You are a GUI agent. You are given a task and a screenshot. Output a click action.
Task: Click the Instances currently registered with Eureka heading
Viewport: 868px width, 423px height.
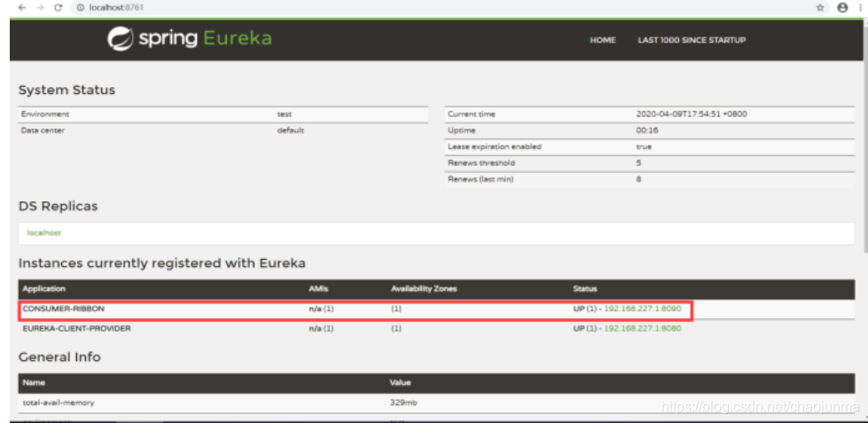point(161,263)
